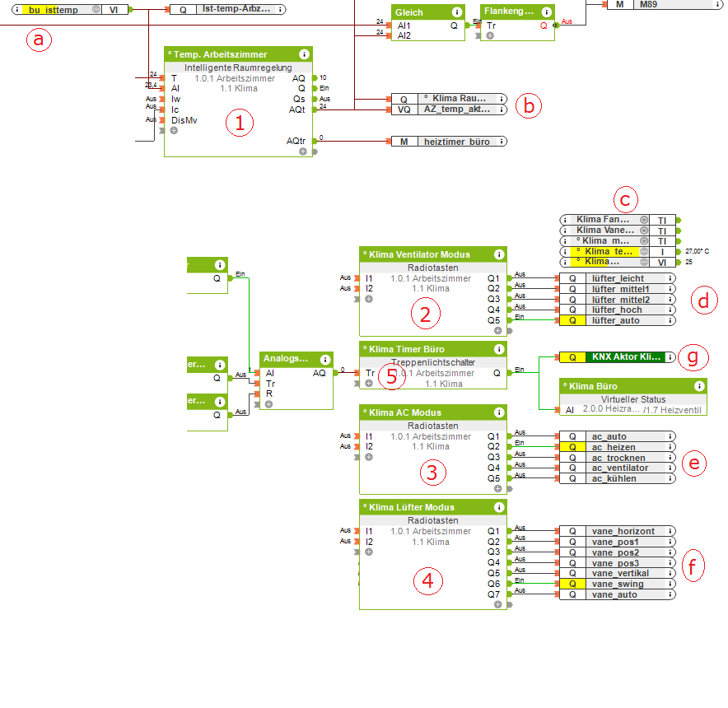Screen dimensions: 728x708
Task: Click info icon on Klima AC Modus block
Action: (x=498, y=412)
